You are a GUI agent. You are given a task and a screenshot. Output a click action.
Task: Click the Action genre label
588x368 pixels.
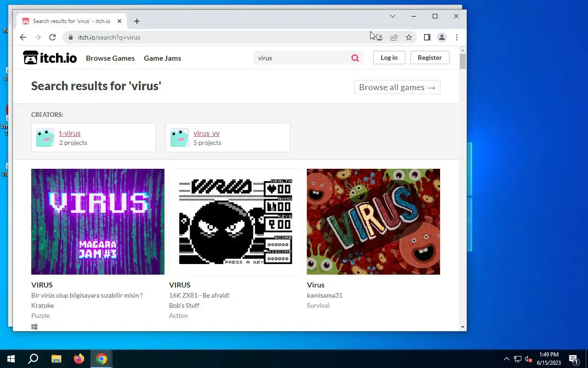tap(178, 316)
